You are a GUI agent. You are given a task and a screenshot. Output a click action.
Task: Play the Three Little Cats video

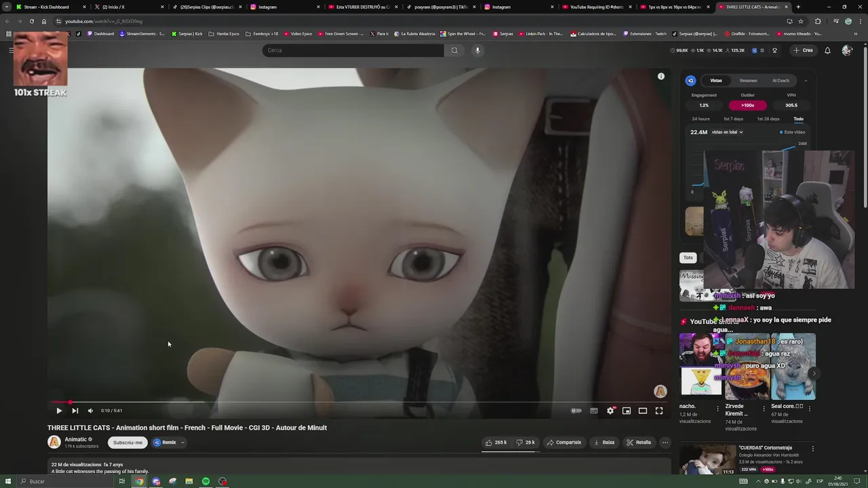tap(59, 411)
